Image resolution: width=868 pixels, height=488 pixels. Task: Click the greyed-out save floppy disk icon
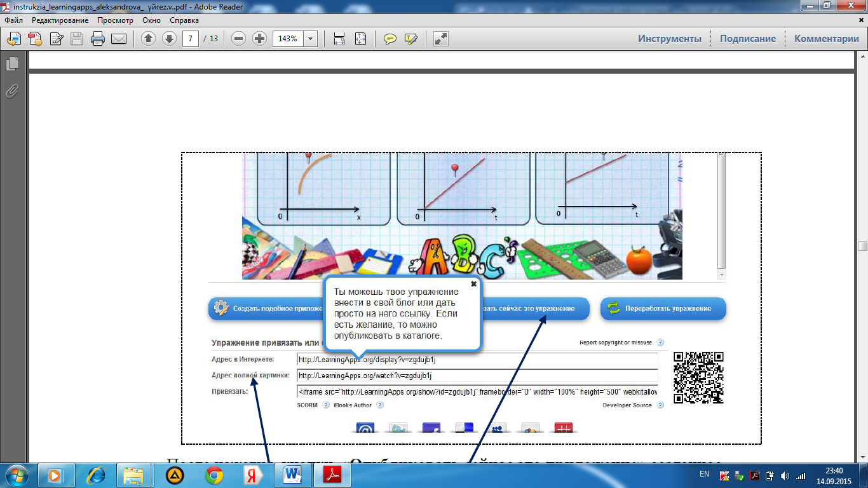tap(77, 39)
